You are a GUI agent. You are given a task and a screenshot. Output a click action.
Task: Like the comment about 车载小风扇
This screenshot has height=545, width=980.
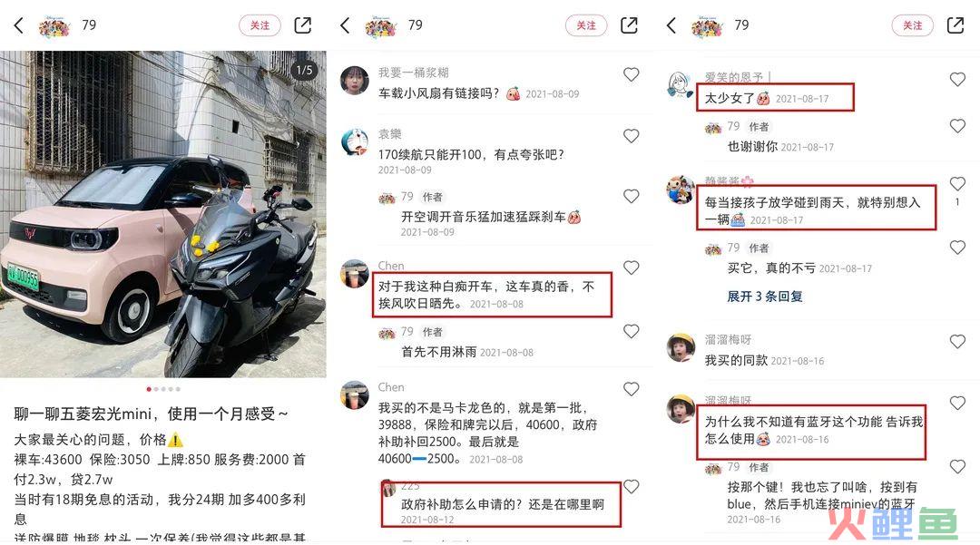(632, 74)
